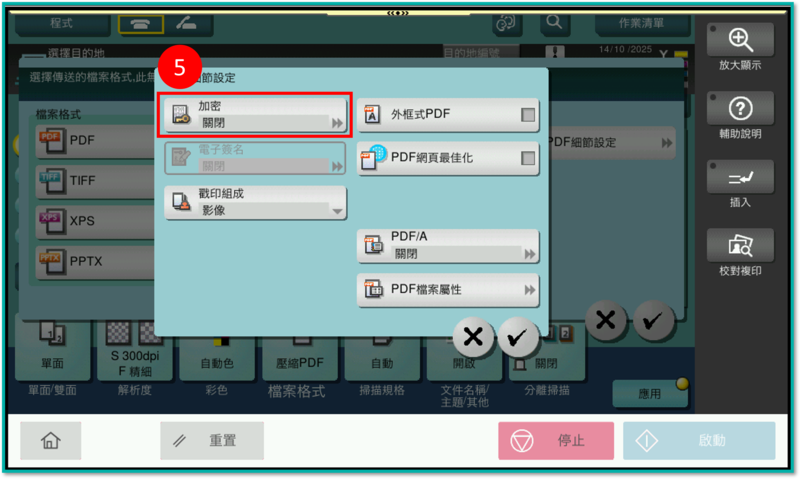The height and width of the screenshot is (479, 800).
Task: Open the PDF/A setting
Action: tap(447, 246)
